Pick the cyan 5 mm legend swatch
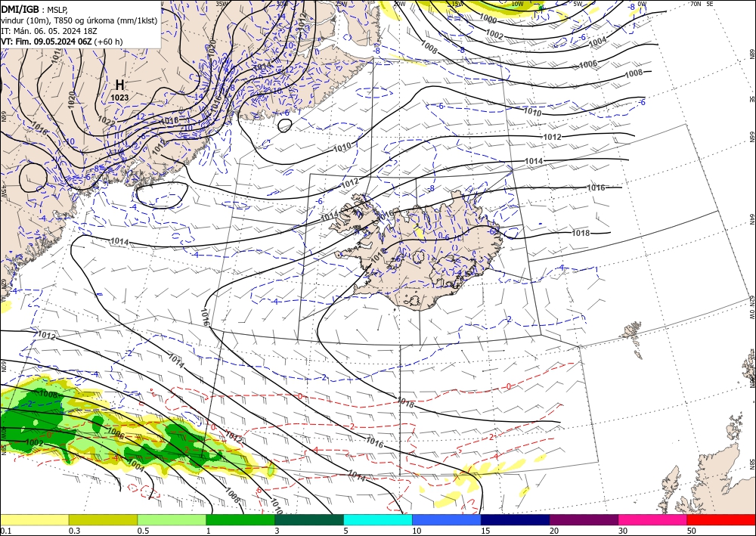 coord(377,519)
